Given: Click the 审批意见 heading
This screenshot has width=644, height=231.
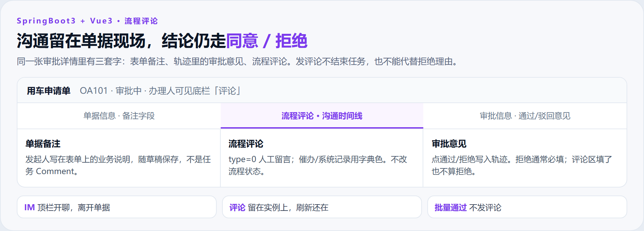Looking at the screenshot, I should coord(449,144).
